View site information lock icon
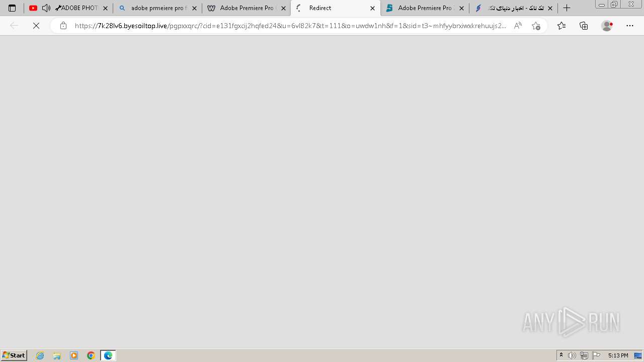This screenshot has height=362, width=644. click(63, 26)
